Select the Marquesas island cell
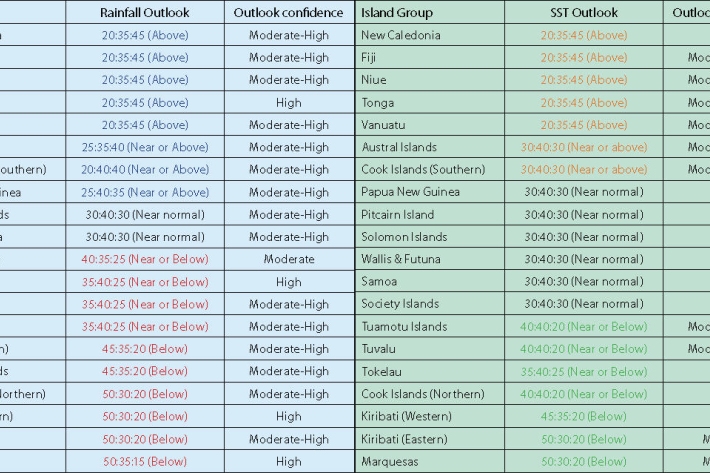Viewport: 710px width, 473px height. pos(390,461)
